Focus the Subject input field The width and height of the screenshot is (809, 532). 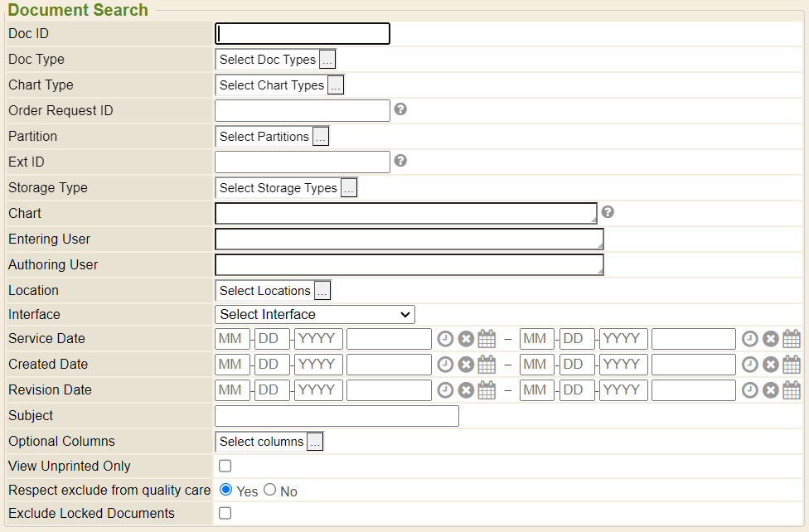coord(337,416)
